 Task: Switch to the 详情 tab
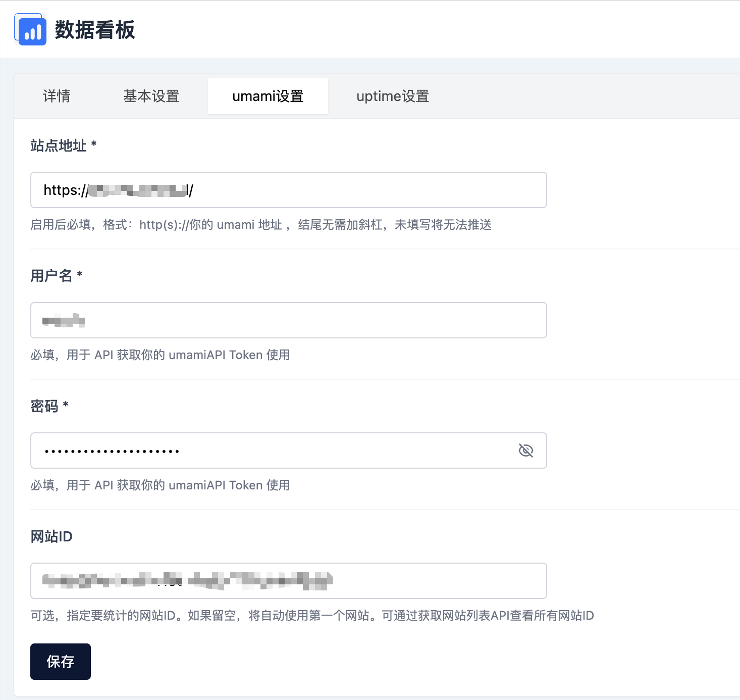coord(57,96)
